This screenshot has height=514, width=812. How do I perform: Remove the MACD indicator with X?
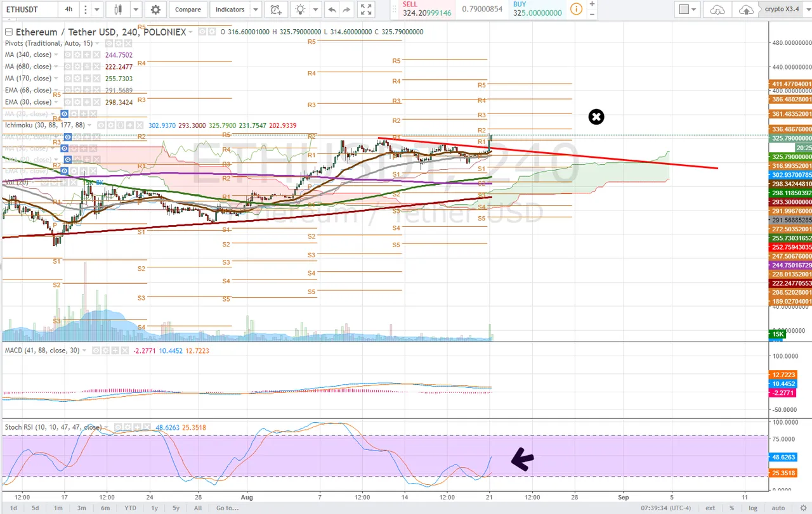tap(125, 350)
